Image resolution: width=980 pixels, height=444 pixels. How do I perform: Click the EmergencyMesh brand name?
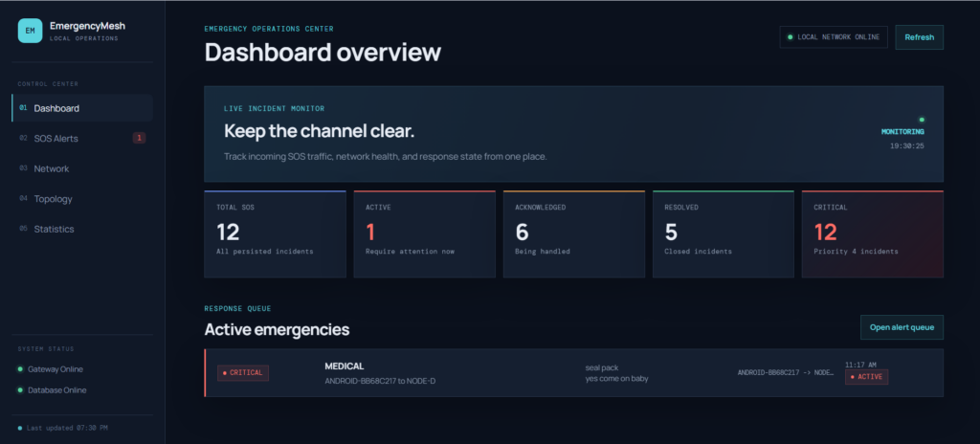87,26
